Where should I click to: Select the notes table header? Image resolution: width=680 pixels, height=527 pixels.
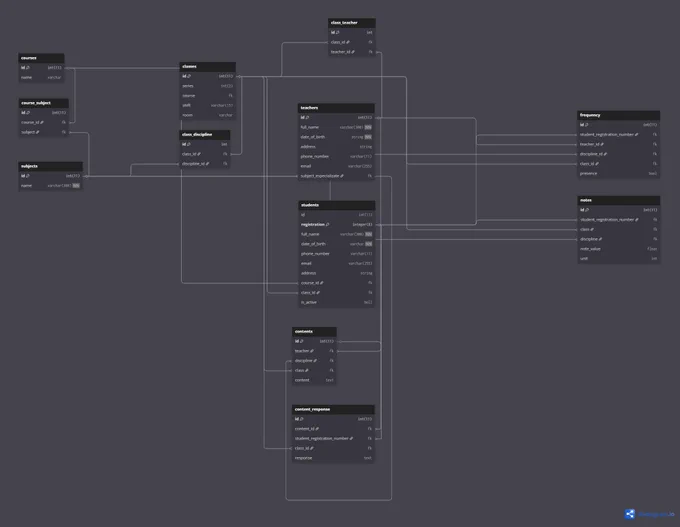coord(619,200)
